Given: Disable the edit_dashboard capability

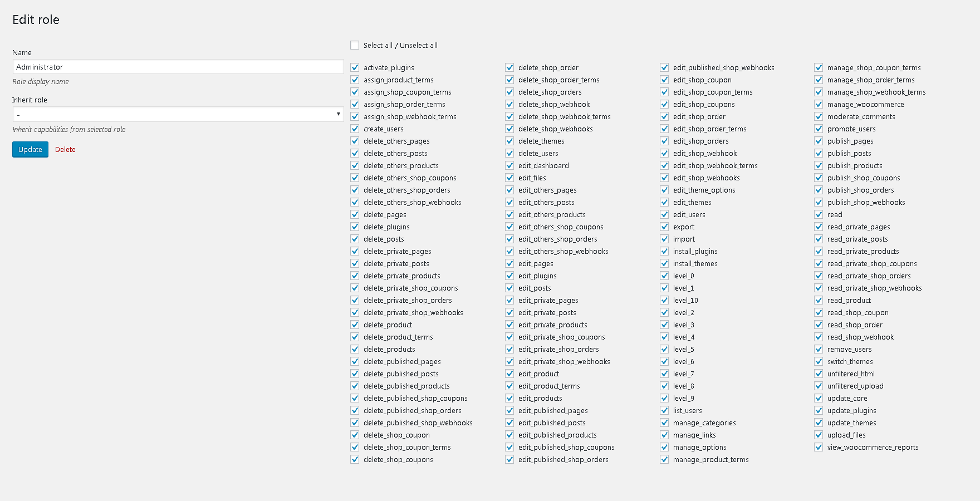Looking at the screenshot, I should (x=509, y=165).
